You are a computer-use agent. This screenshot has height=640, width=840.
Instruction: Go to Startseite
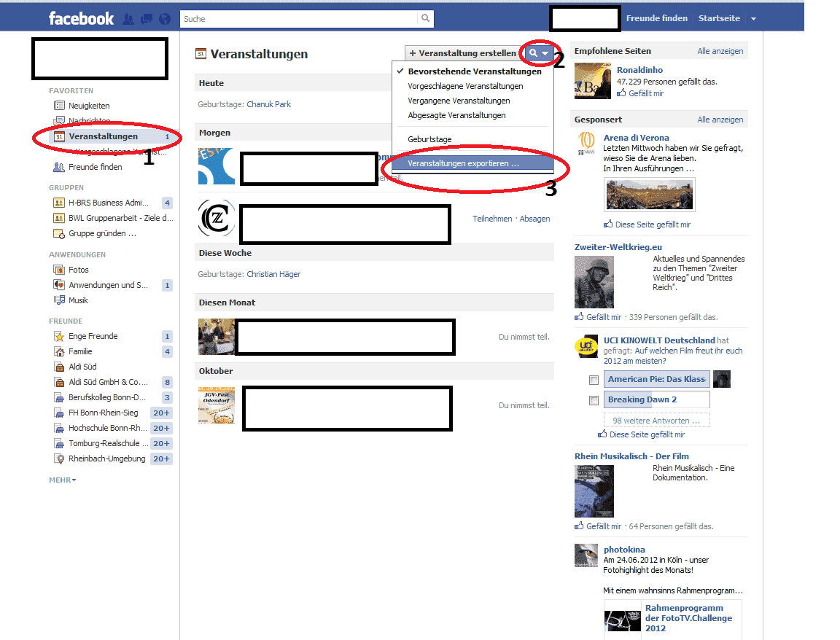[719, 18]
